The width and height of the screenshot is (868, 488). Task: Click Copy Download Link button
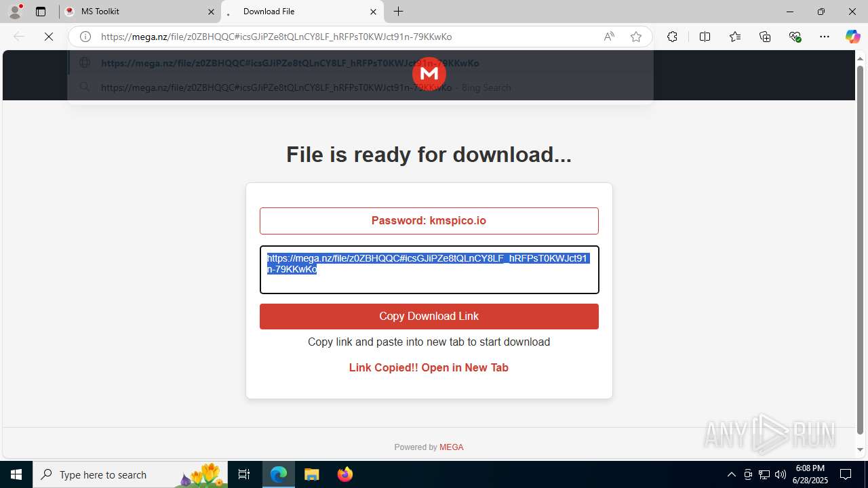(x=429, y=317)
